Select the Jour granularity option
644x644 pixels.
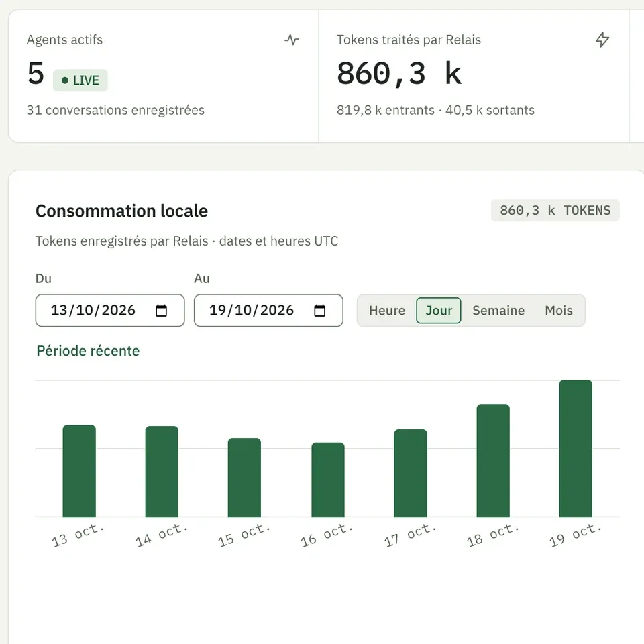(438, 311)
